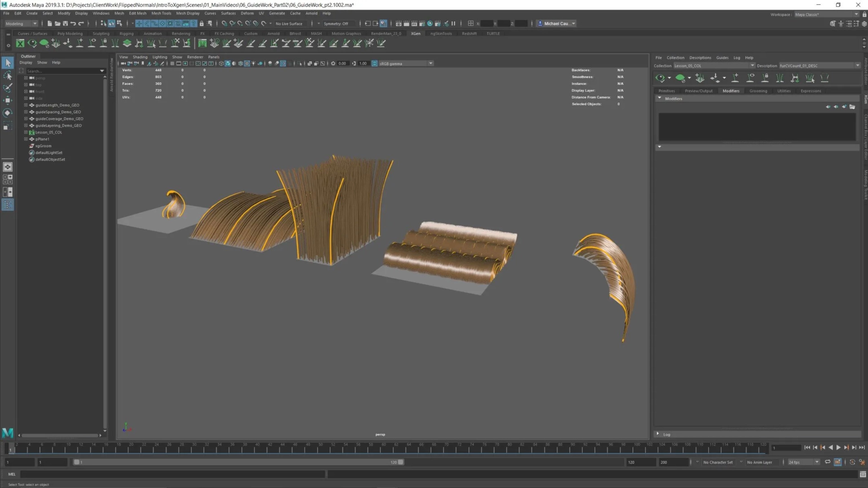Click play forwards button
This screenshot has height=488, width=868.
838,447
